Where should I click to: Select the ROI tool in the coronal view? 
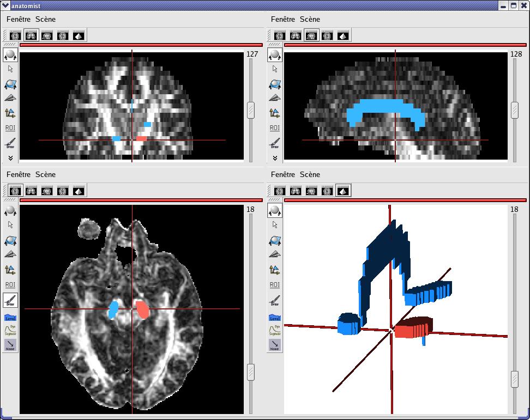[10, 128]
